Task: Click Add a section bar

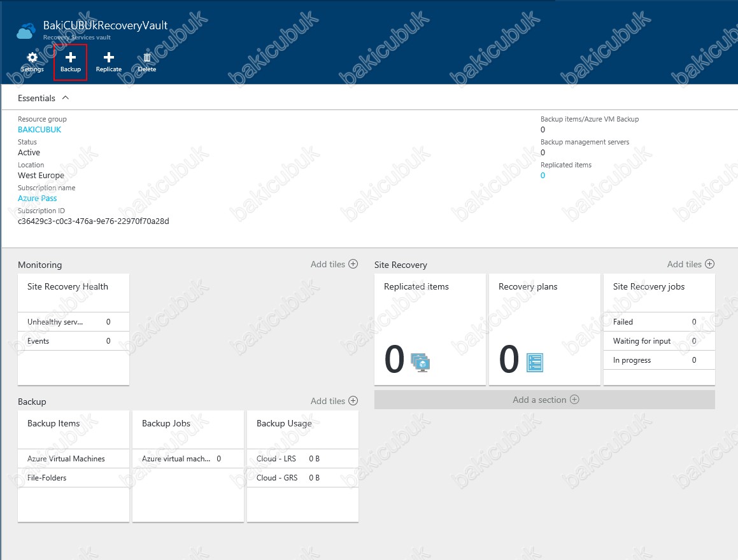Action: 544,400
